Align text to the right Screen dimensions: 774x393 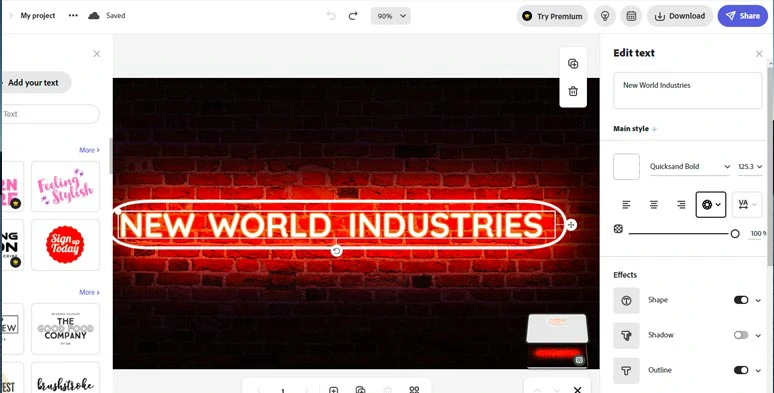coord(681,204)
